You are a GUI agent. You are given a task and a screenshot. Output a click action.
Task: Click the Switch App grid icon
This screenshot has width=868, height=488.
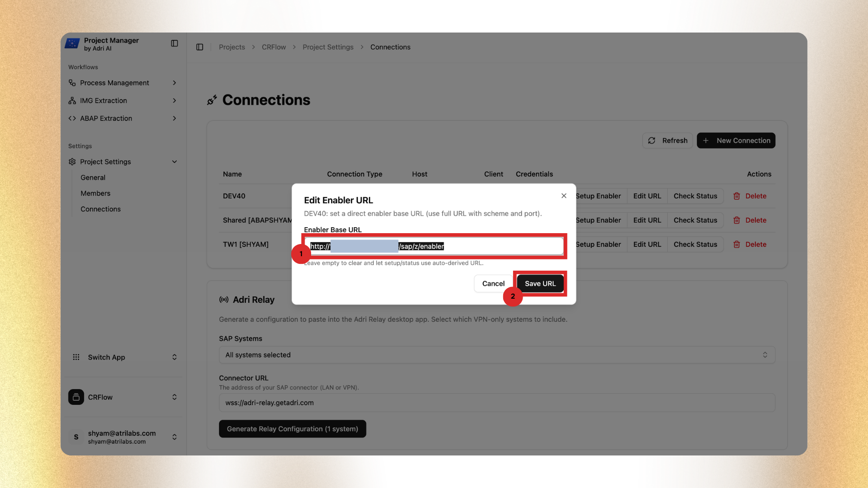76,357
